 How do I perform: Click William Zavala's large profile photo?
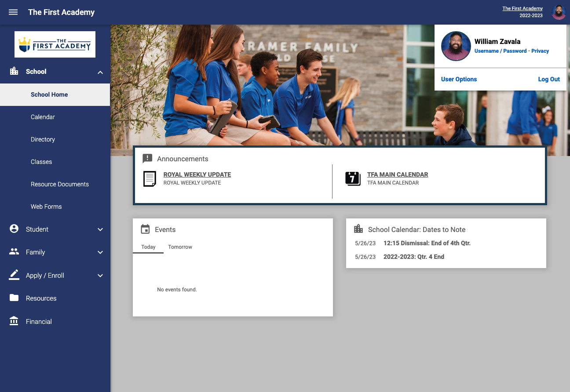[x=456, y=46]
